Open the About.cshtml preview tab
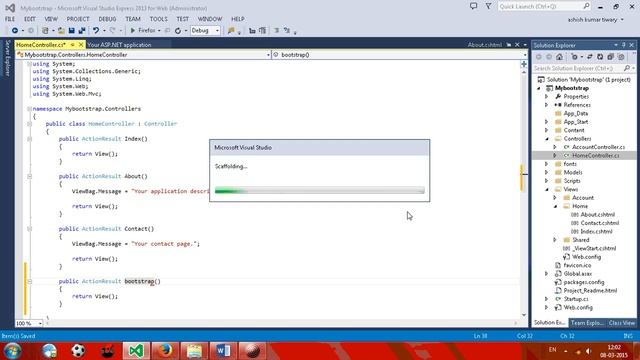 (x=484, y=45)
